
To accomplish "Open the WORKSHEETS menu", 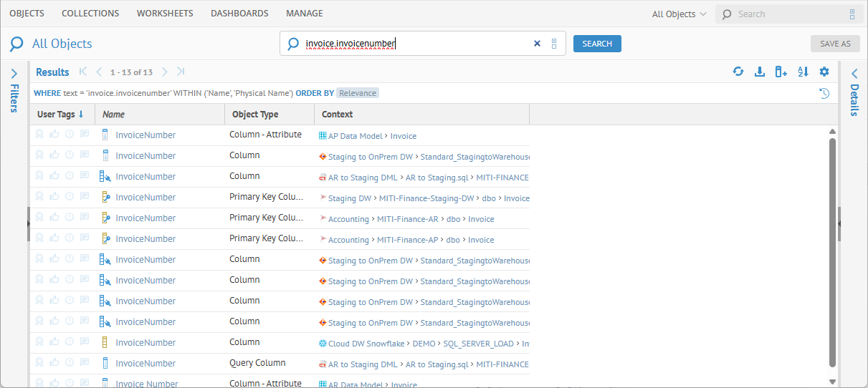I will click(x=165, y=14).
